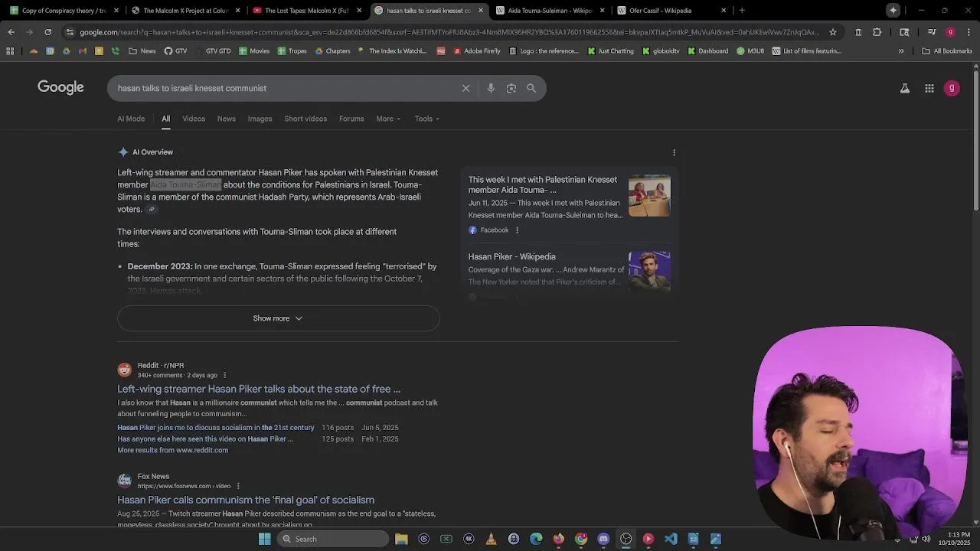Open AI Overview three-dot options
Image resolution: width=980 pixels, height=551 pixels.
point(674,152)
